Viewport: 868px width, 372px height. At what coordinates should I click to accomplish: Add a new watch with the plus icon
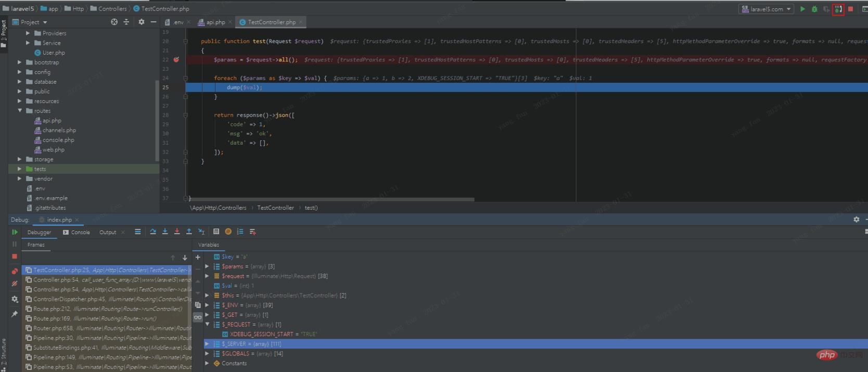(x=198, y=257)
